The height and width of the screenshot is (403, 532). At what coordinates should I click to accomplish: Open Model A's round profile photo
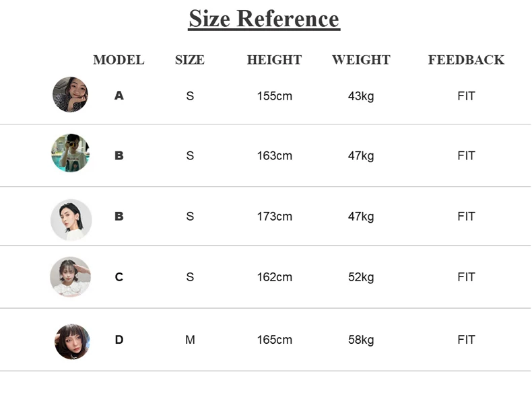70,95
